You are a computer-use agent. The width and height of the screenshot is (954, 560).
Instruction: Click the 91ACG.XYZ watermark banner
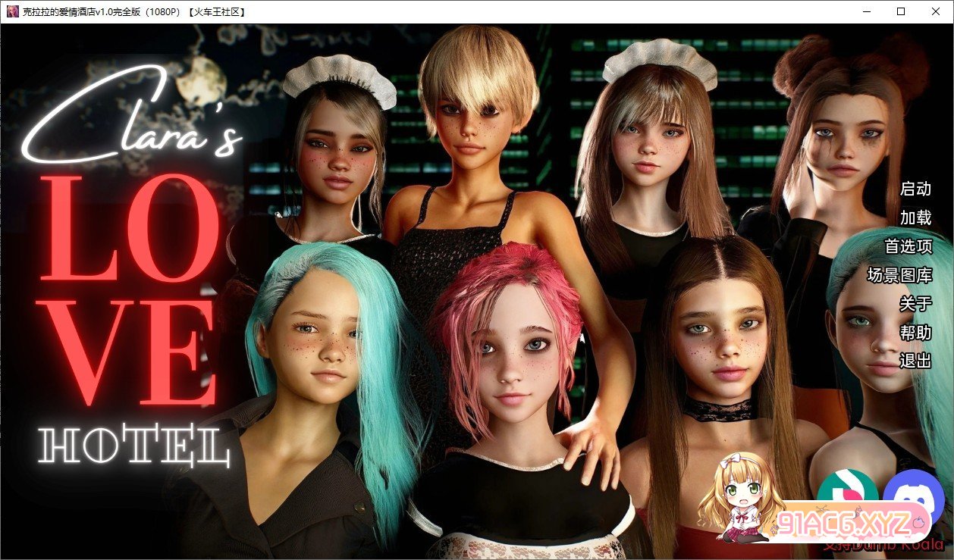pos(842,523)
